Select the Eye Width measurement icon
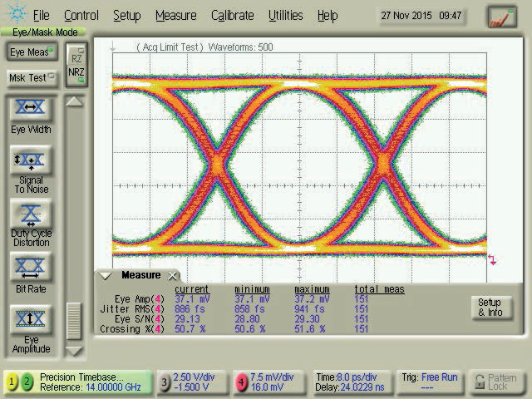 point(31,110)
